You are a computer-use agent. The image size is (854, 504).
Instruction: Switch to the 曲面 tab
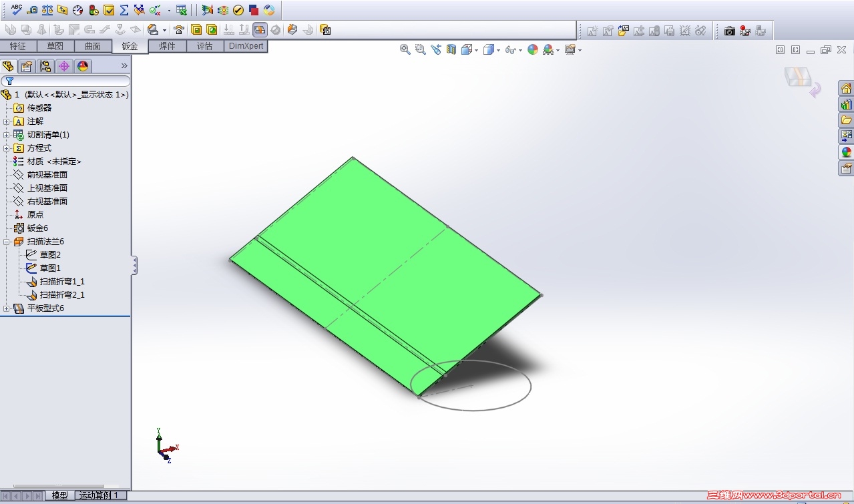pos(93,46)
